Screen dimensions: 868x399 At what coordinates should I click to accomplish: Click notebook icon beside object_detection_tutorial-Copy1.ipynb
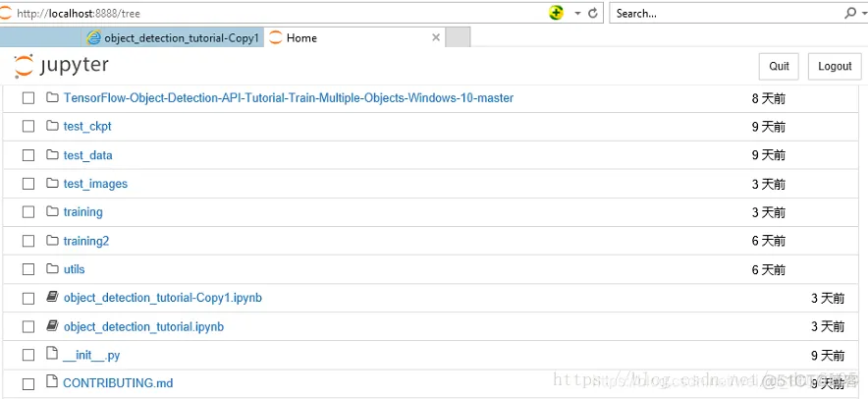click(x=52, y=298)
